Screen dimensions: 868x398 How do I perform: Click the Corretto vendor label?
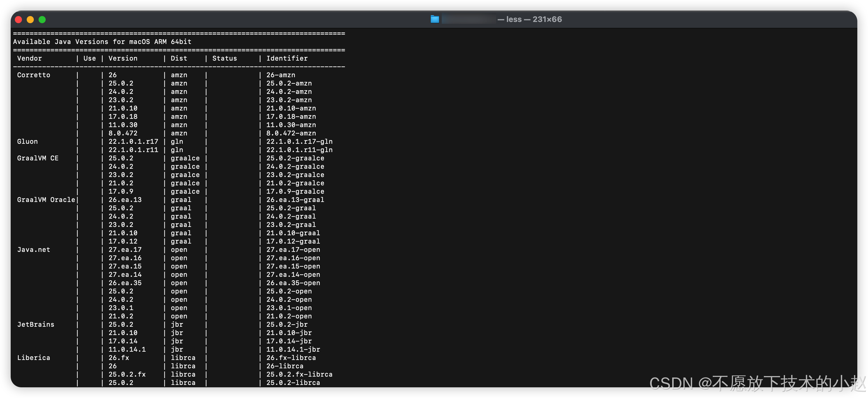pyautogui.click(x=33, y=75)
